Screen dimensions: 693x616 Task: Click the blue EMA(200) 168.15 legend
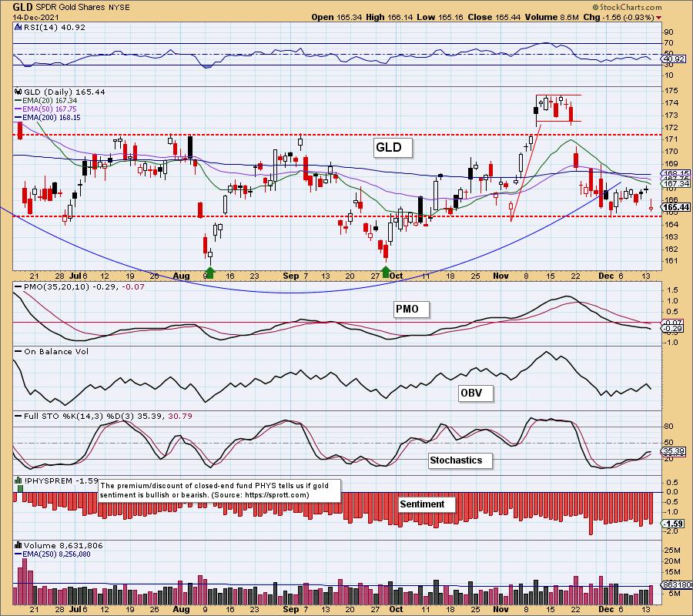48,118
